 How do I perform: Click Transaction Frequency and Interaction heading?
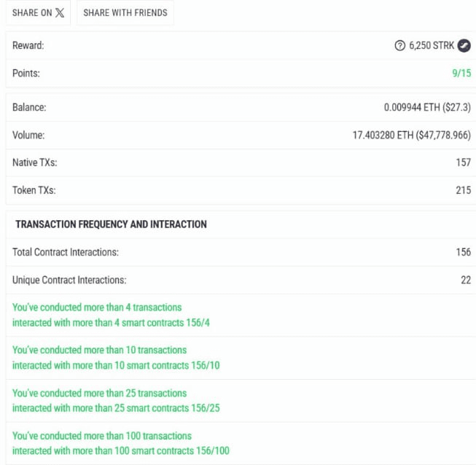[111, 224]
